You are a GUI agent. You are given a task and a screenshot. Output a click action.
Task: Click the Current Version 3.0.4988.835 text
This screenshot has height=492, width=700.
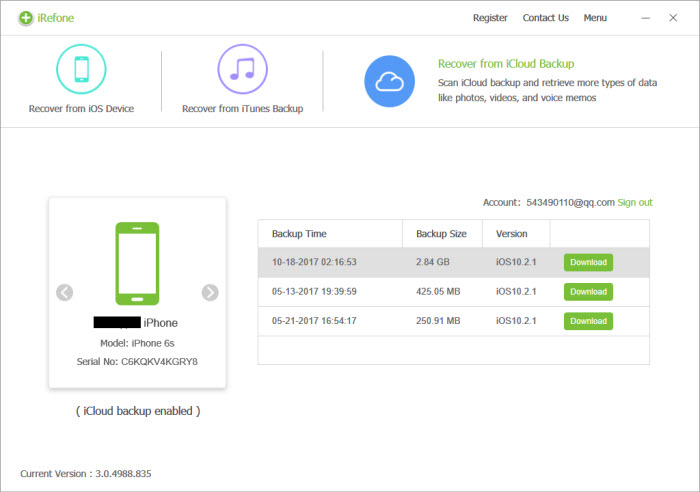pos(86,474)
